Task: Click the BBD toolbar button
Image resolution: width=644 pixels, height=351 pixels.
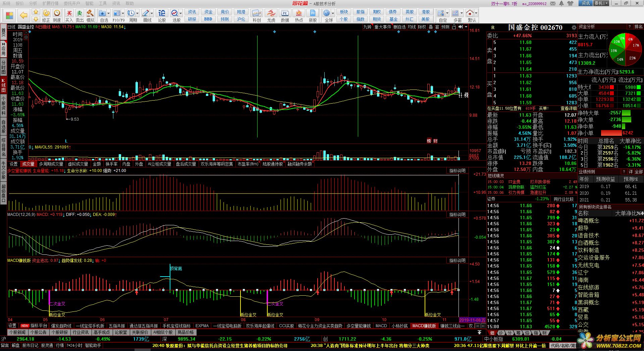Action: tap(208, 19)
